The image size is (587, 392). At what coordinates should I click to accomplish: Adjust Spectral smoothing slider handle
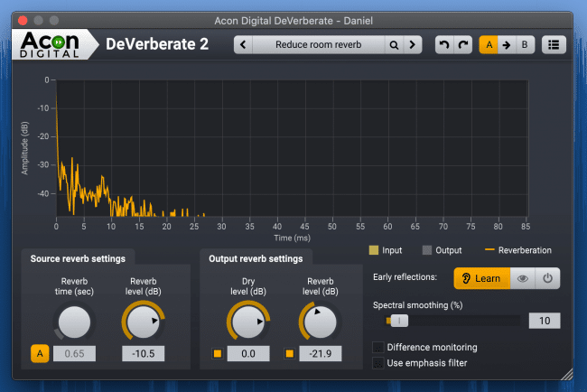[399, 321]
